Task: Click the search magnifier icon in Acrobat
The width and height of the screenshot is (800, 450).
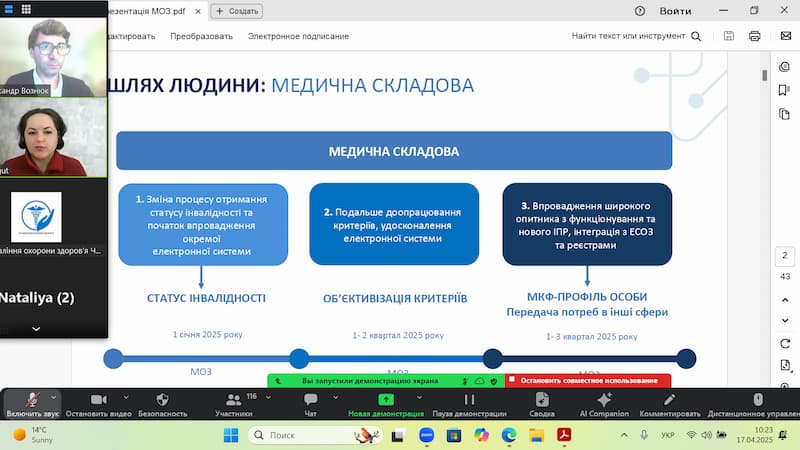Action: click(x=696, y=36)
